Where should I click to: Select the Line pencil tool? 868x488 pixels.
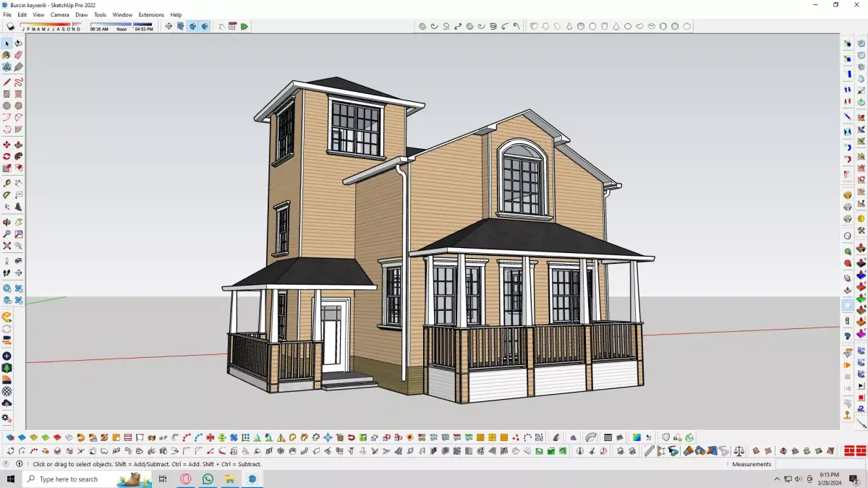7,82
